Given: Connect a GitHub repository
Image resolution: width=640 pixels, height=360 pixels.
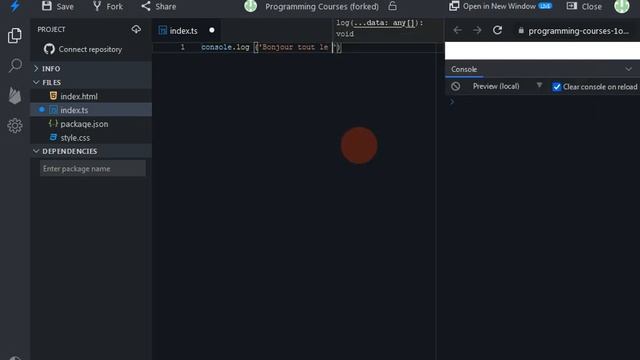Looking at the screenshot, I should 83,49.
